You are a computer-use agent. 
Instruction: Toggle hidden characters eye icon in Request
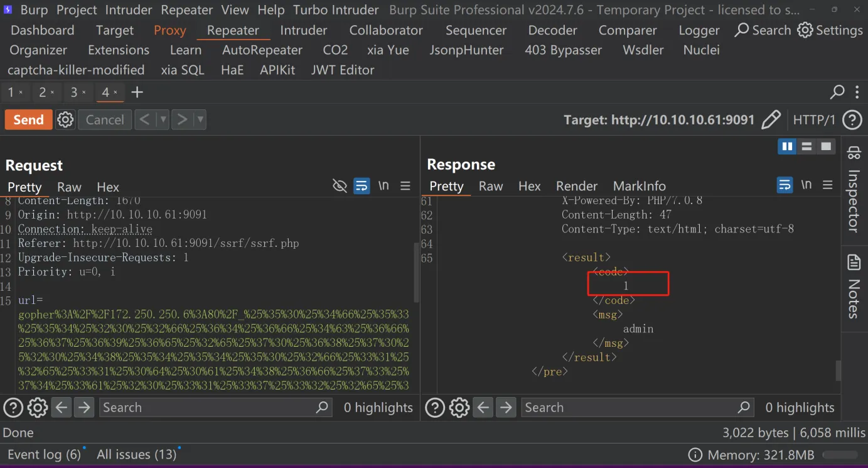point(340,186)
